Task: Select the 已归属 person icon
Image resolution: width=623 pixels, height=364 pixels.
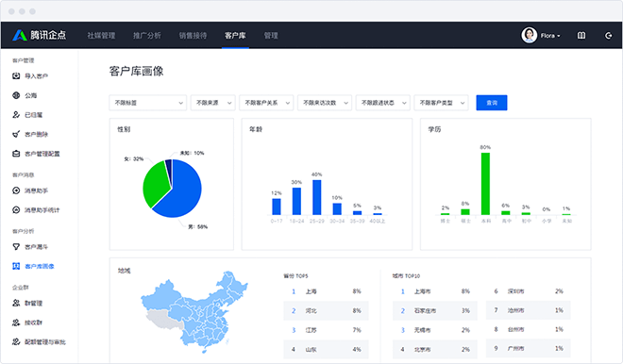Action: tap(16, 115)
